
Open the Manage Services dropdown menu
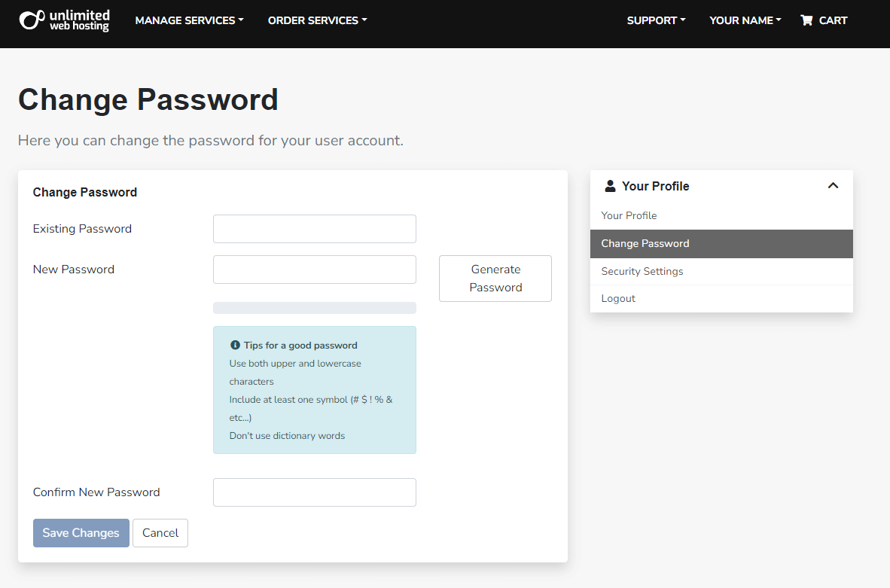pos(189,20)
